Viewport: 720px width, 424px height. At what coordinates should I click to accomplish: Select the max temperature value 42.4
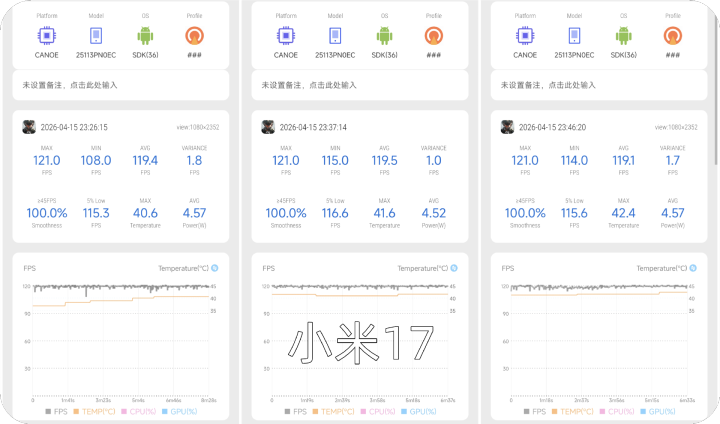[x=624, y=213]
